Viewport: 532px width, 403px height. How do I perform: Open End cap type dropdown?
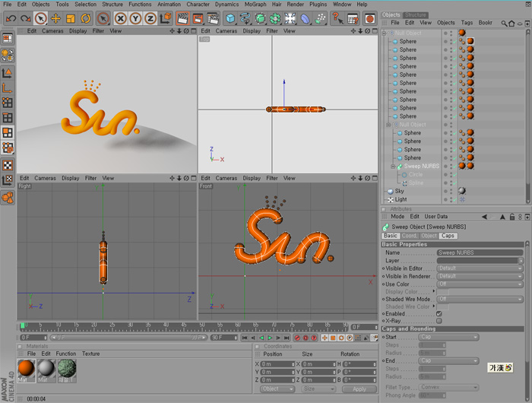(x=448, y=360)
